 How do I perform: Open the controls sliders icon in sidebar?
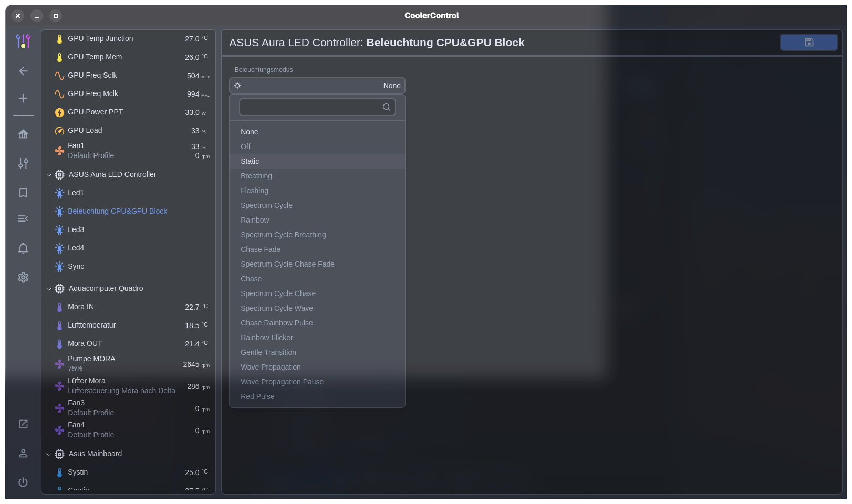(23, 163)
